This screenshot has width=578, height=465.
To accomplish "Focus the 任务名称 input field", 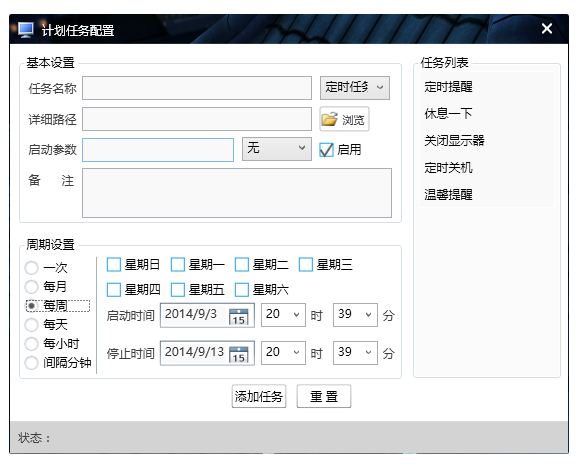I will coord(197,88).
